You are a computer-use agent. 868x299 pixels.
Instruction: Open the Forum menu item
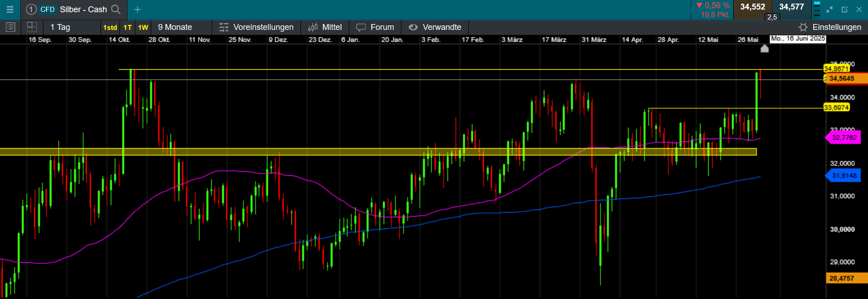coord(382,27)
